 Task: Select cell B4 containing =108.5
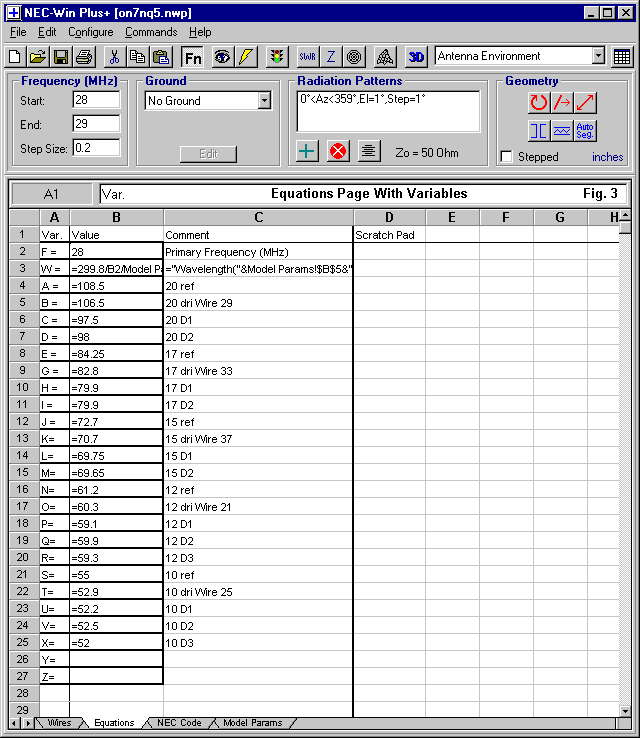116,285
